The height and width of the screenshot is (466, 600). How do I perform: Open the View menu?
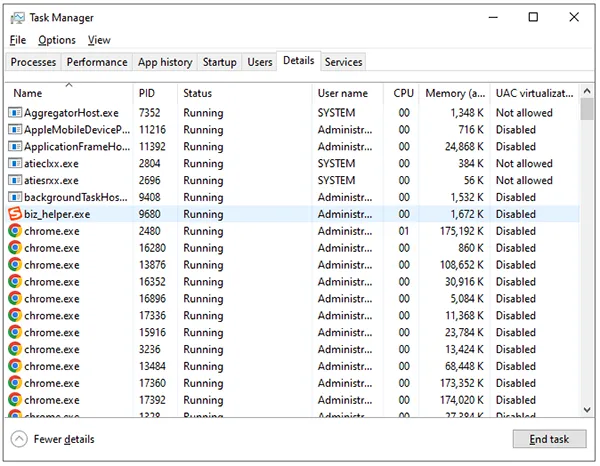99,40
